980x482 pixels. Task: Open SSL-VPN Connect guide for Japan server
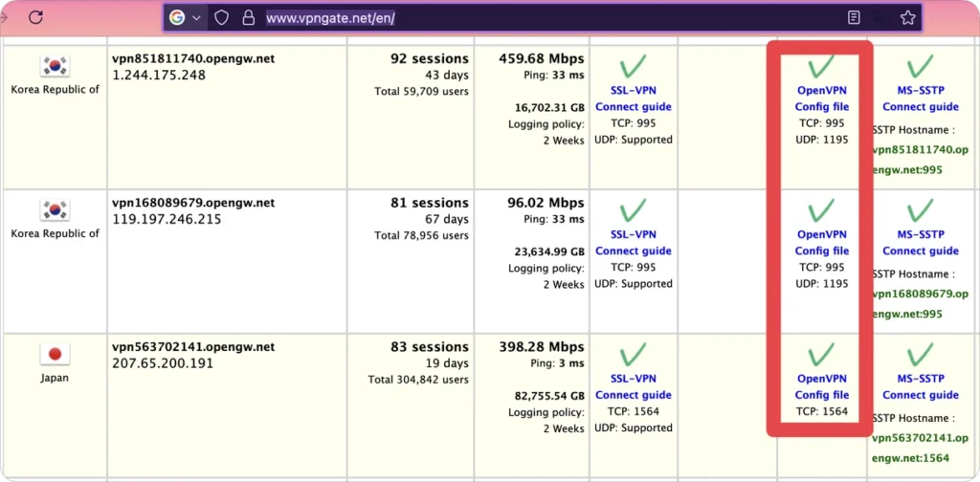[x=634, y=387]
